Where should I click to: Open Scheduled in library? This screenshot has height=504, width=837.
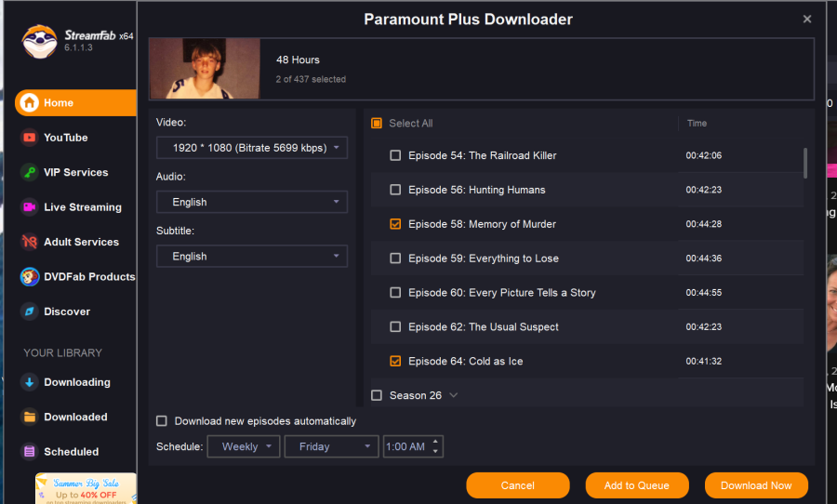(x=71, y=452)
